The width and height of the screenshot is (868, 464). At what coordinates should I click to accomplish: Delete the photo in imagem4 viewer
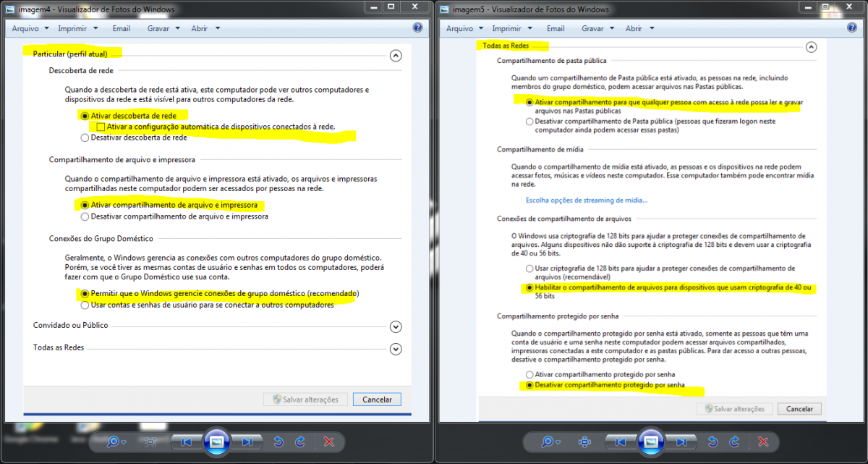pos(328,442)
